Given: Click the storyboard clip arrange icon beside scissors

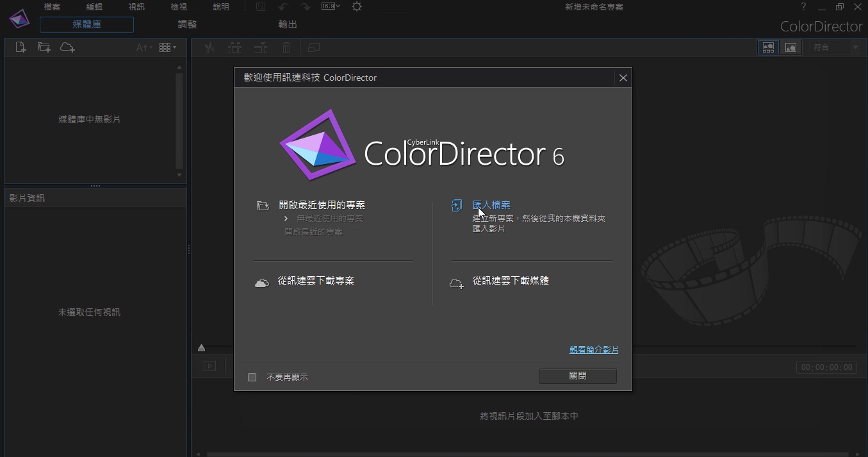Looking at the screenshot, I should 235,47.
